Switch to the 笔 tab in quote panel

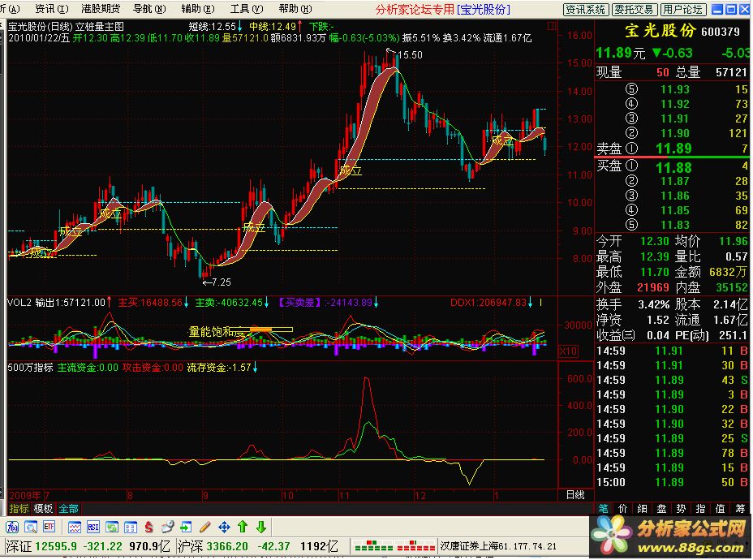point(604,509)
